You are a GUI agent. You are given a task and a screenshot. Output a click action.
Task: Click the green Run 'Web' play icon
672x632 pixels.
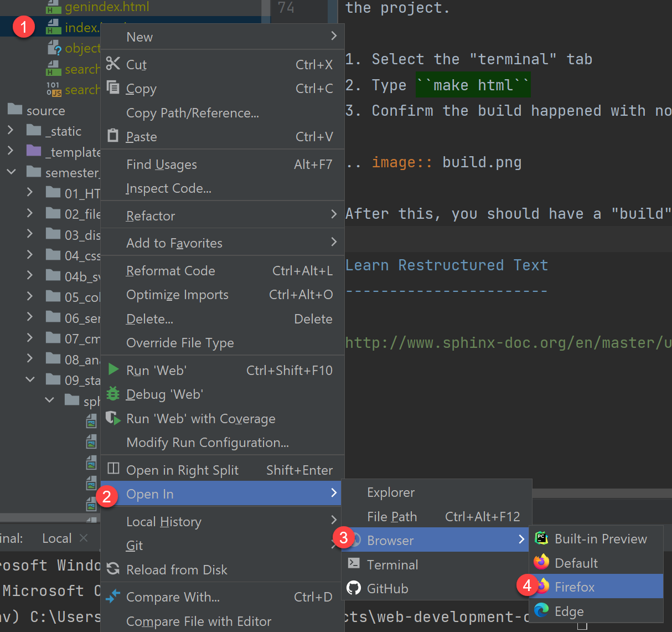pyautogui.click(x=113, y=369)
